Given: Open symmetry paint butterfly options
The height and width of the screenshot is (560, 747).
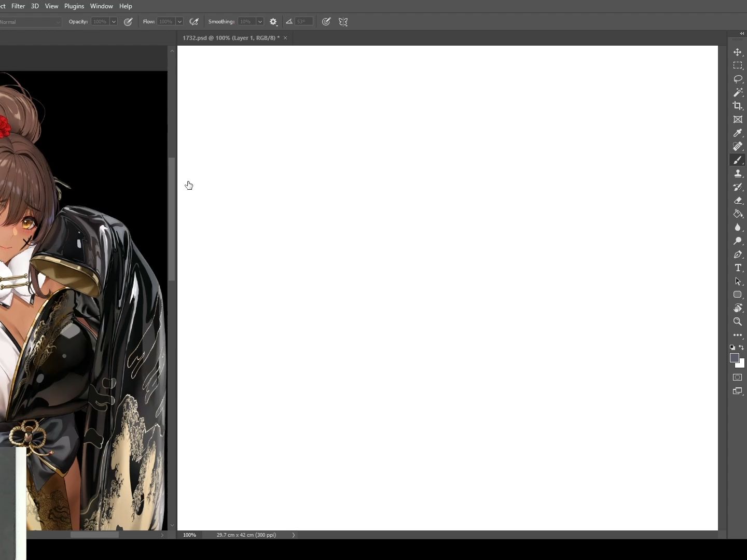Looking at the screenshot, I should [343, 22].
